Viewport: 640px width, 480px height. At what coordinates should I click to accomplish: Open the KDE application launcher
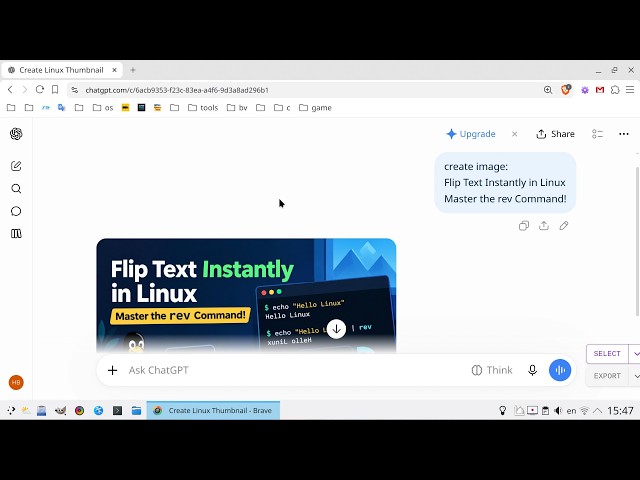pos(11,411)
